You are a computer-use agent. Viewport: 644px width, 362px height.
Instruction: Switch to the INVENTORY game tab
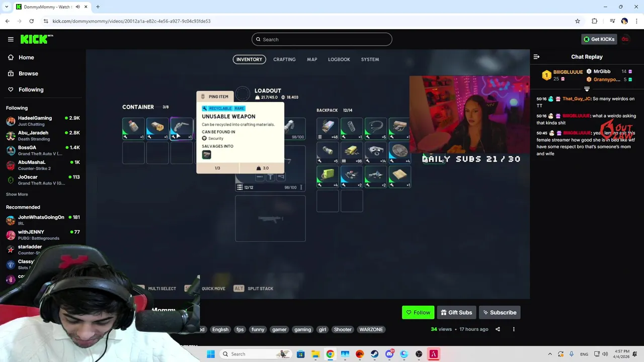(249, 59)
